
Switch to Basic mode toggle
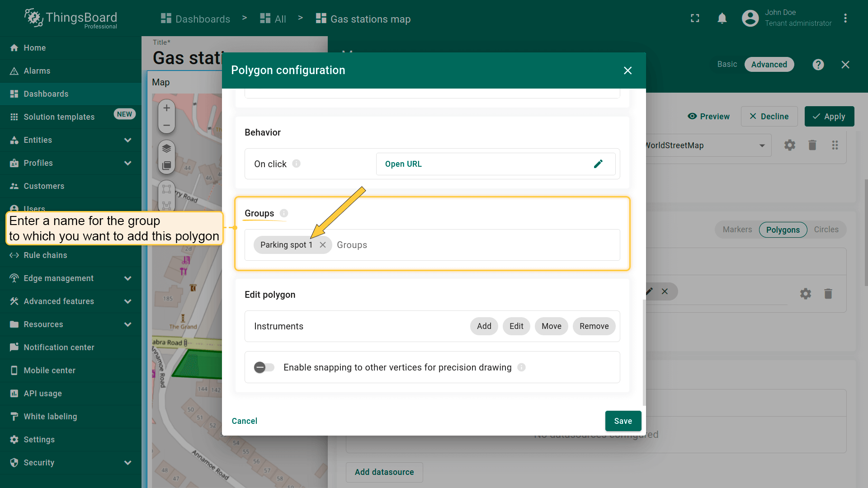(x=727, y=65)
